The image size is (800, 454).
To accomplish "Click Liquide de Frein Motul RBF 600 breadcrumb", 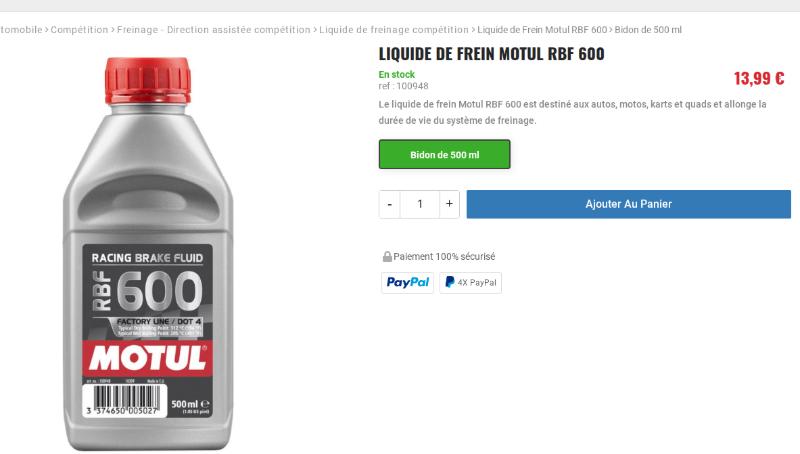I will tap(542, 30).
